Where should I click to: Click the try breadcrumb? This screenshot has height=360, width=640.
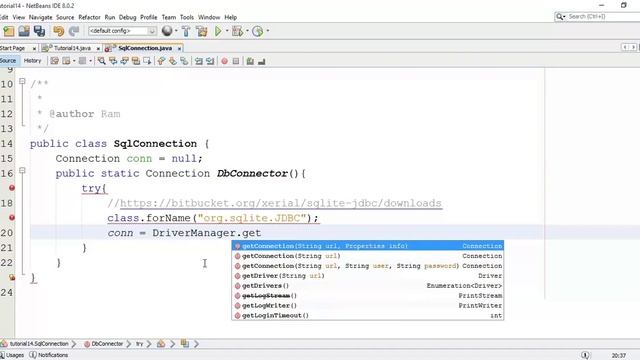[x=140, y=344]
